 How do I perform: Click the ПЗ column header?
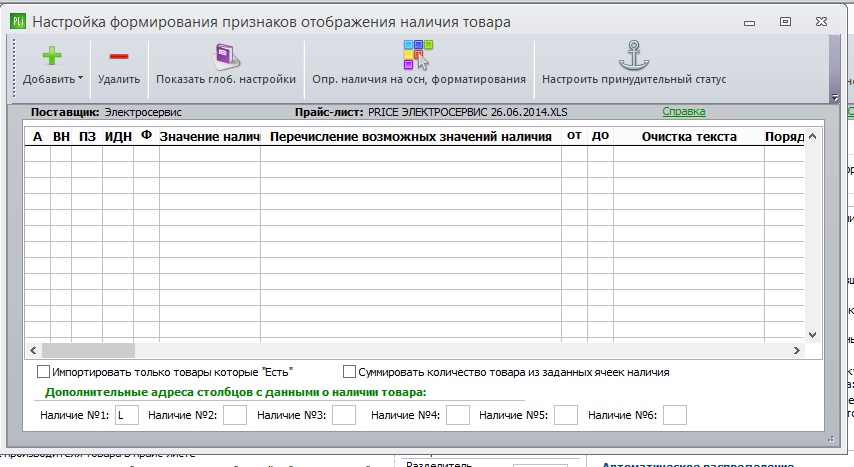pyautogui.click(x=87, y=136)
